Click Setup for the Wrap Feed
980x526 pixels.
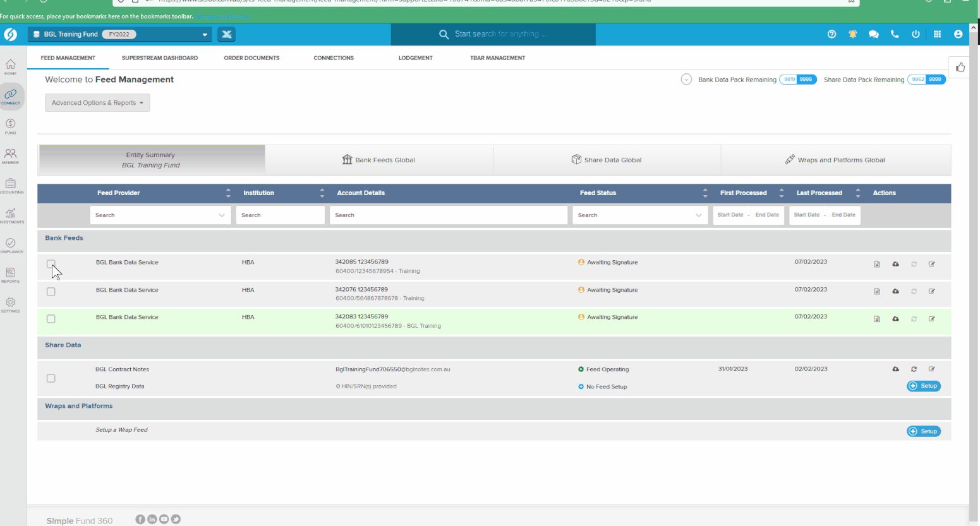(x=923, y=431)
